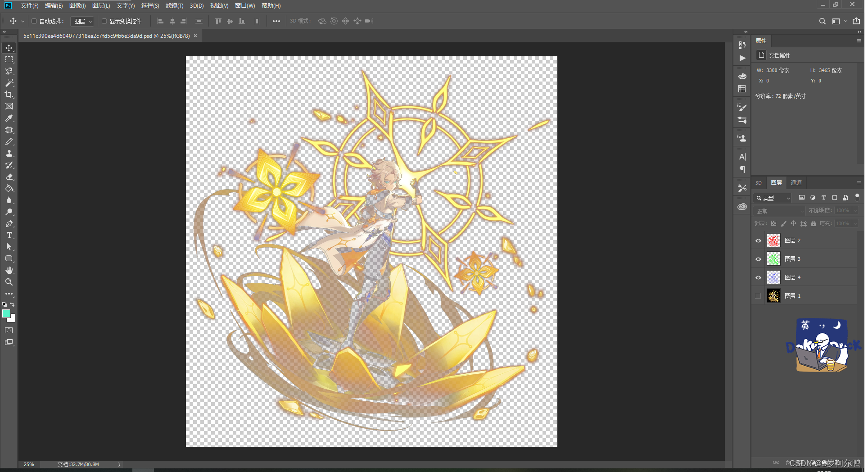Open the 填充 fill dropdown arrow
Screen dimensions: 868x472
point(855,223)
